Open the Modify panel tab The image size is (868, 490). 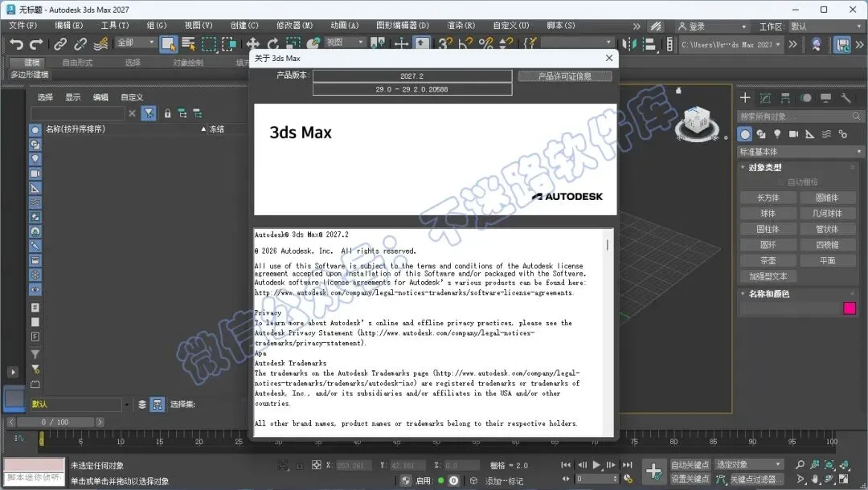click(x=765, y=98)
